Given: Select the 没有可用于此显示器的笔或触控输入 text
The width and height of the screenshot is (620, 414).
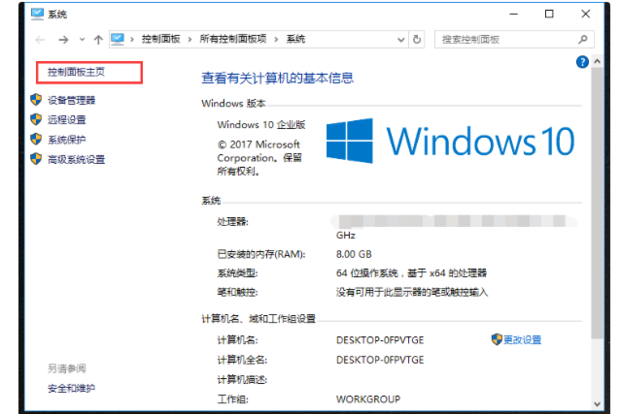Looking at the screenshot, I should click(412, 293).
